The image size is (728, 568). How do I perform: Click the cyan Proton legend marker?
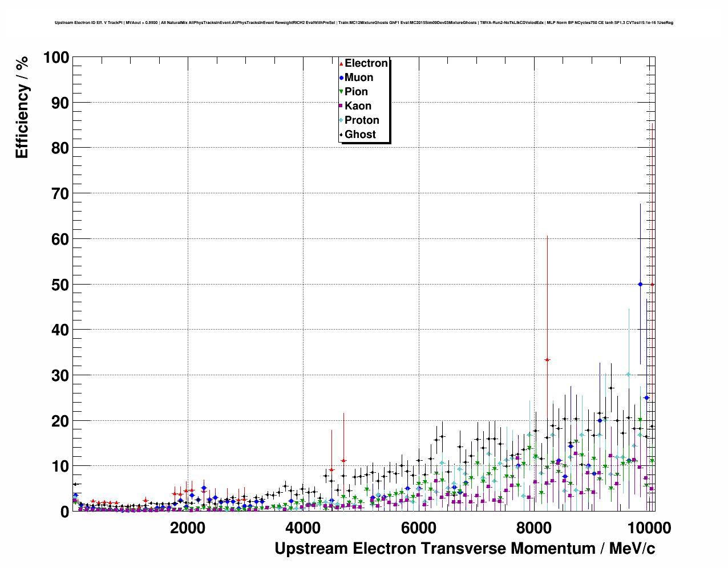[x=341, y=120]
